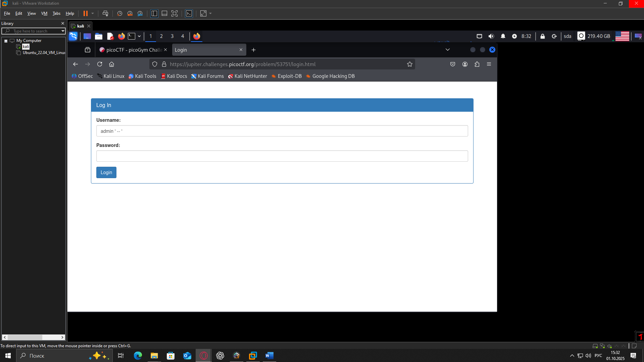This screenshot has height=362, width=644.
Task: Click the Kali volume speaker icon
Action: click(x=491, y=36)
